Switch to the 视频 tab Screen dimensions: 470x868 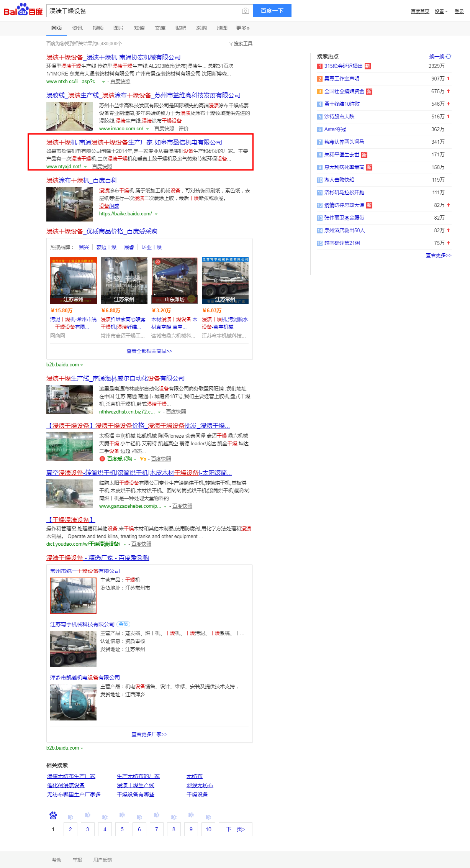click(x=98, y=28)
